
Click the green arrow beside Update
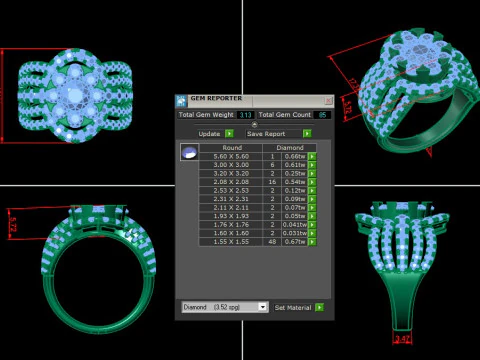[x=229, y=134]
